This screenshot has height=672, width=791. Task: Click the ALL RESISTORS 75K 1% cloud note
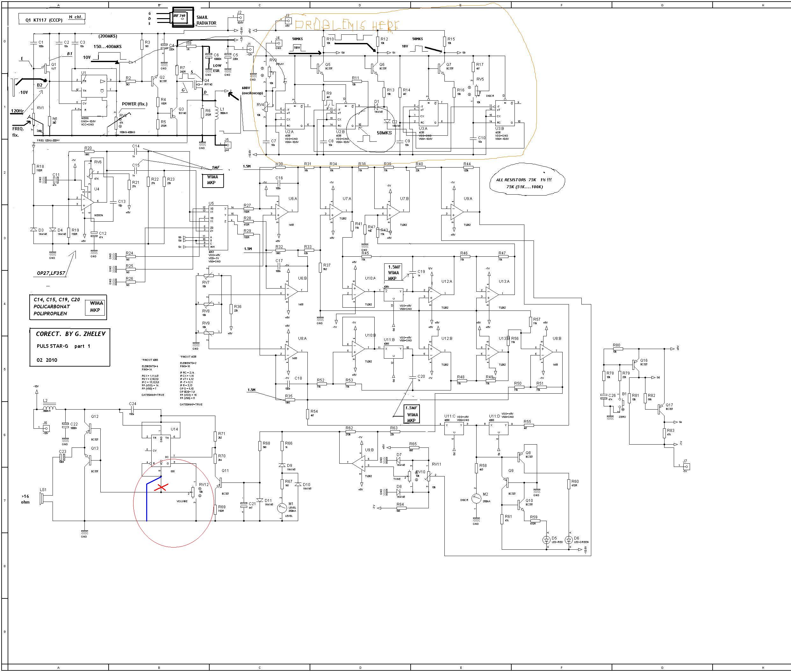(x=526, y=183)
